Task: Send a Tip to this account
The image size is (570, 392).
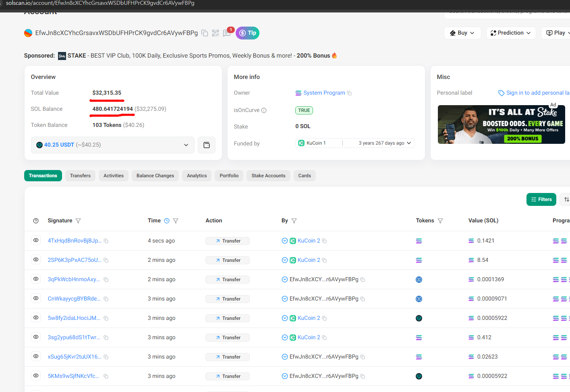Action: (247, 33)
